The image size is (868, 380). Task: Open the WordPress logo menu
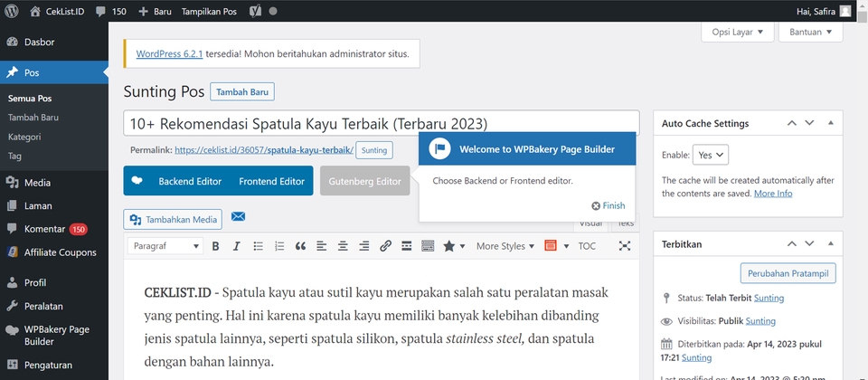pyautogui.click(x=12, y=11)
